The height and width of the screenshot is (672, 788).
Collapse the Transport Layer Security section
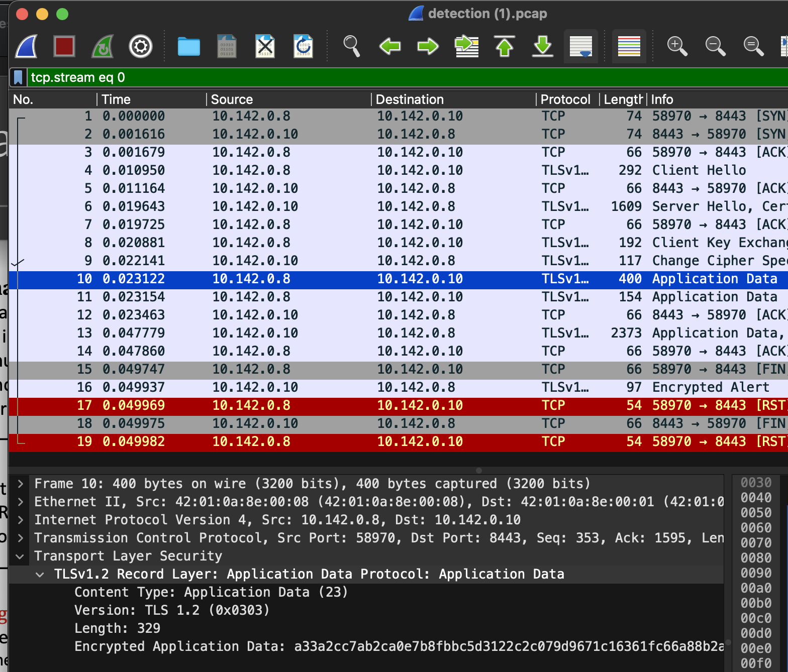coord(21,556)
